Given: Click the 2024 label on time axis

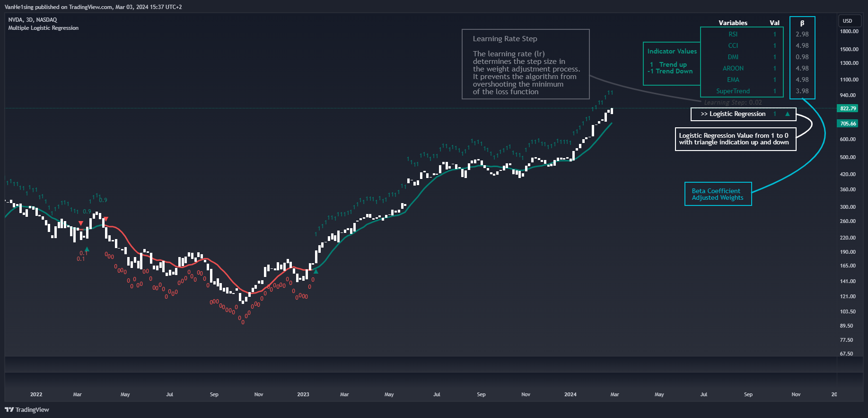Looking at the screenshot, I should 570,394.
